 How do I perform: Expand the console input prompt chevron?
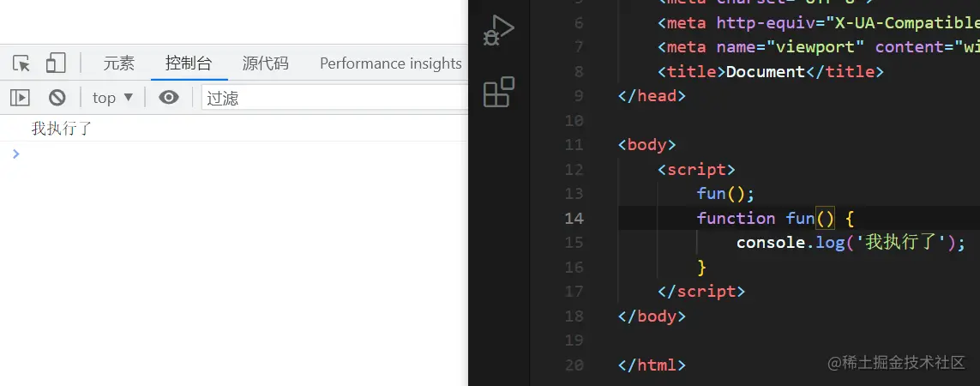coord(15,154)
